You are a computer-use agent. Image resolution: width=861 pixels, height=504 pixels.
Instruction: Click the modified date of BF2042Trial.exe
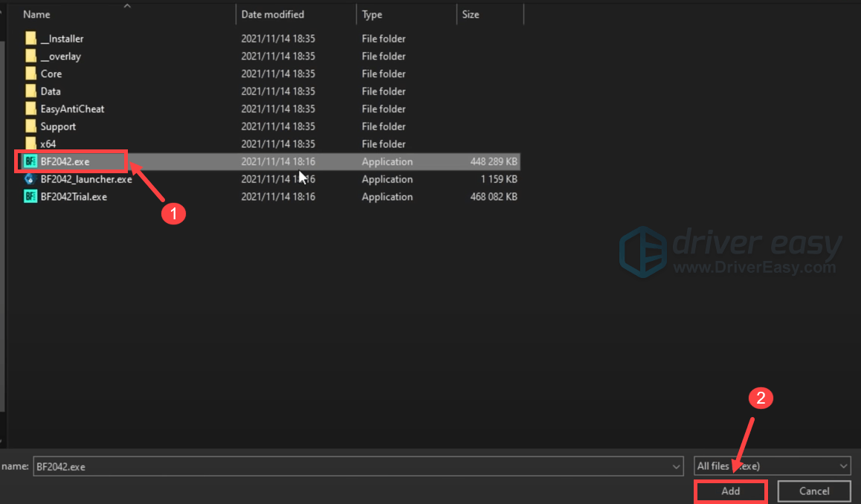pyautogui.click(x=278, y=196)
